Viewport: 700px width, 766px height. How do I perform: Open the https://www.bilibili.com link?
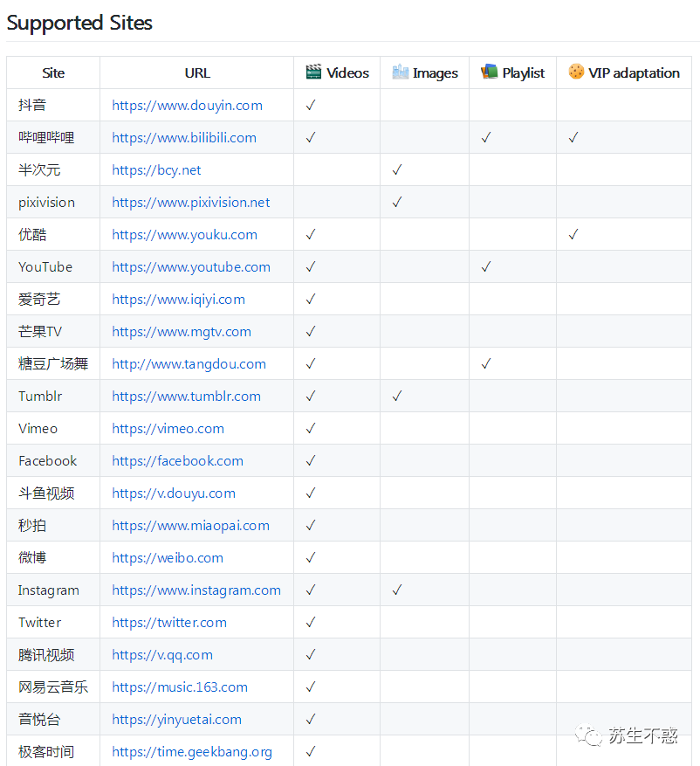click(184, 137)
